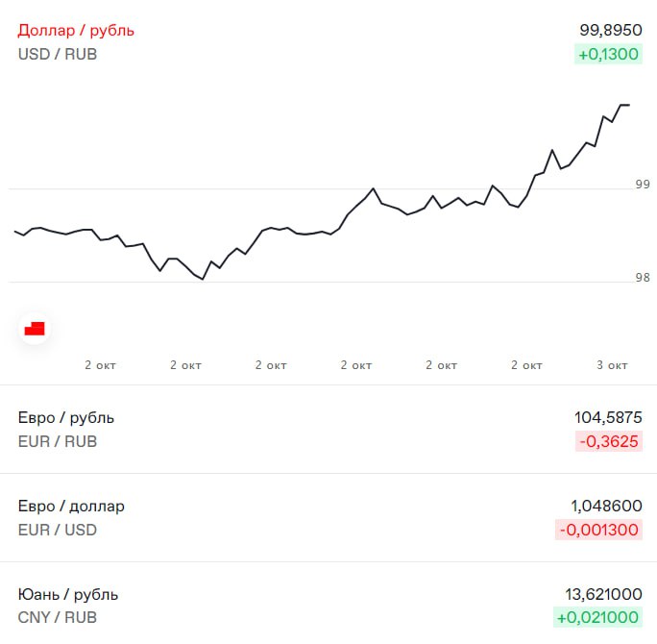Click the 104,5875 euro rate value

pyautogui.click(x=607, y=417)
